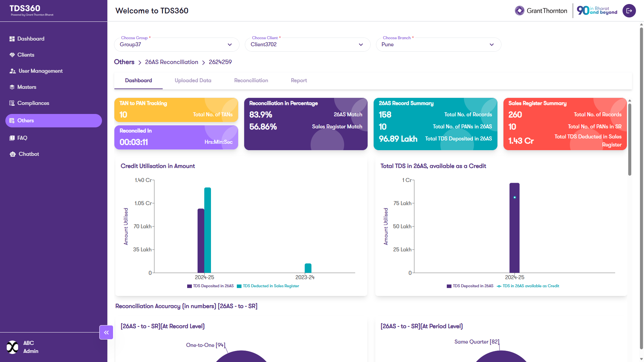Open the Reconciliation tab
The width and height of the screenshot is (644, 362).
[251, 80]
